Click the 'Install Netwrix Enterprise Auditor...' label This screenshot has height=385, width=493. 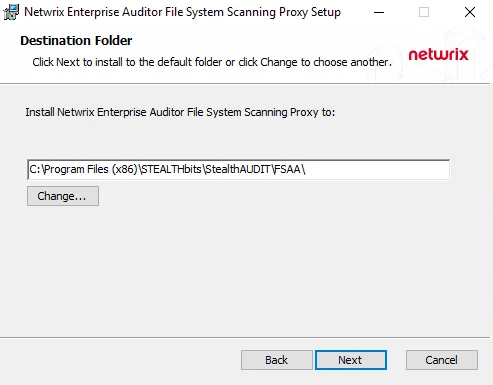(x=180, y=112)
